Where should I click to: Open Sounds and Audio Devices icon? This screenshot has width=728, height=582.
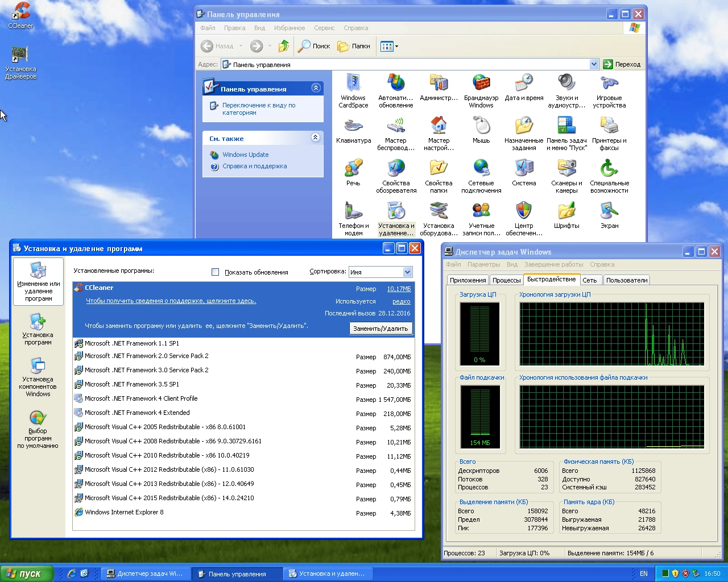tap(566, 82)
